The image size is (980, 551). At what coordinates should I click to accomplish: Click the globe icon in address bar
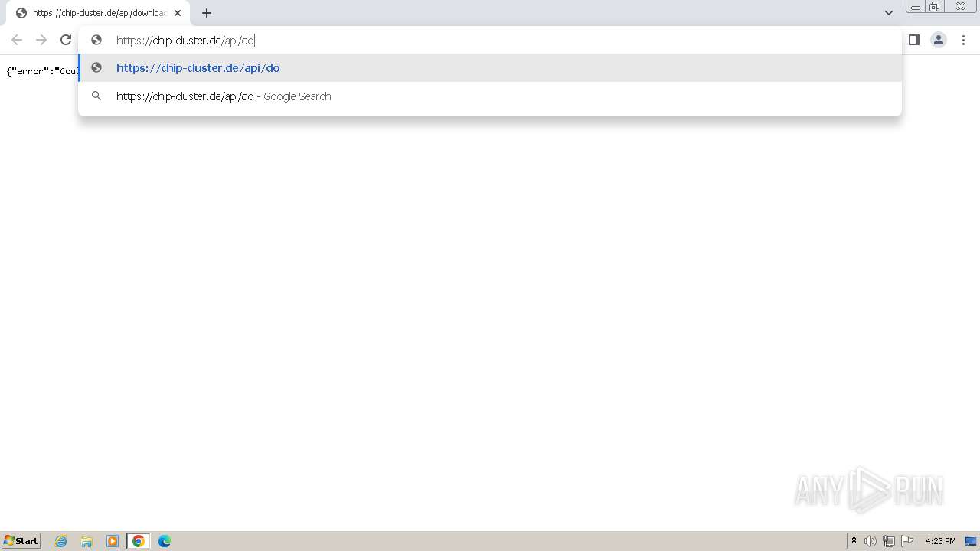tap(96, 40)
